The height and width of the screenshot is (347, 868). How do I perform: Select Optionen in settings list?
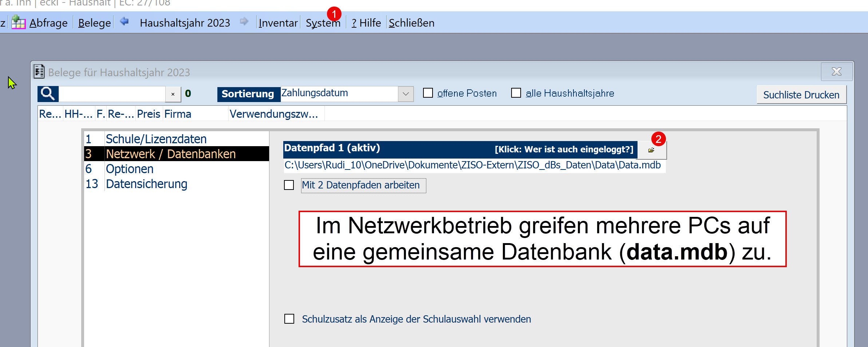pos(177,169)
